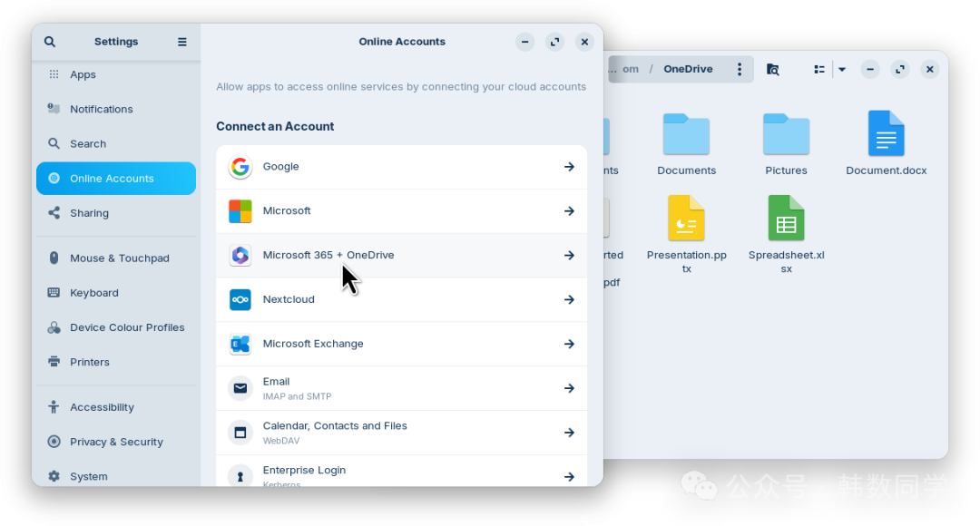
Task: Open the breadcrumb overflow menu next to OneDrive
Action: [739, 69]
